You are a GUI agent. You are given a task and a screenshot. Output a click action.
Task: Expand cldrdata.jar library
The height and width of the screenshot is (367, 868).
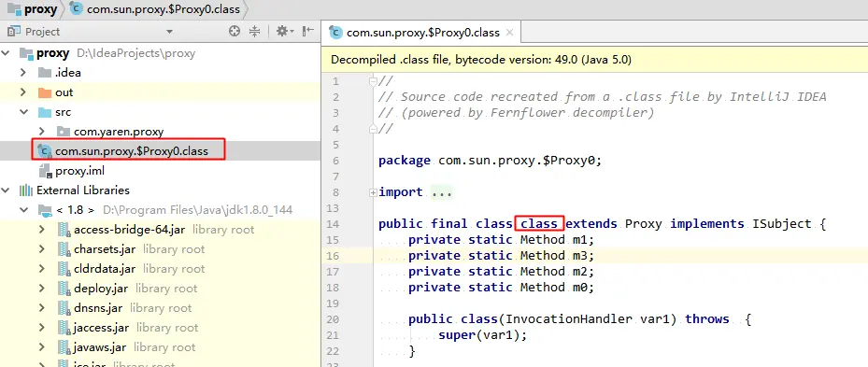[42, 268]
